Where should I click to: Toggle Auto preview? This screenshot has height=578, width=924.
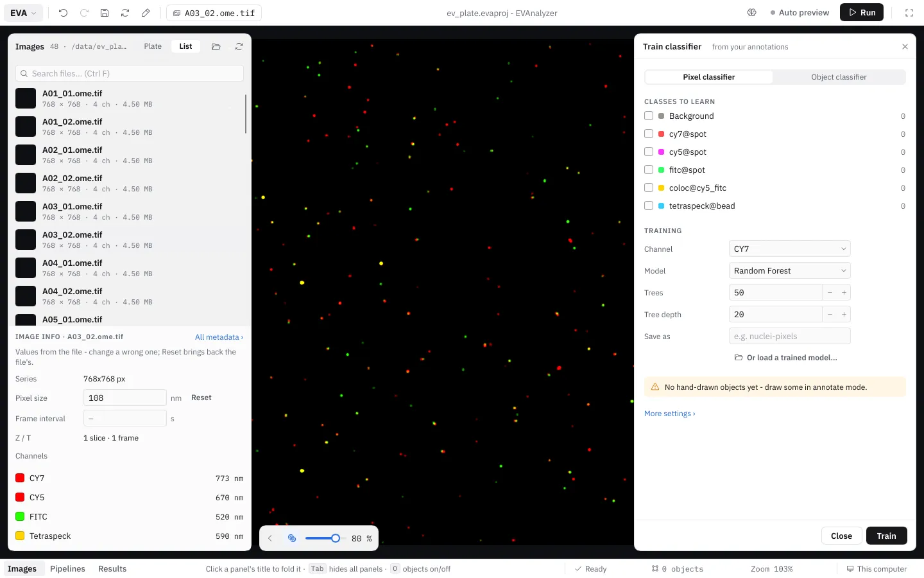[x=800, y=13]
